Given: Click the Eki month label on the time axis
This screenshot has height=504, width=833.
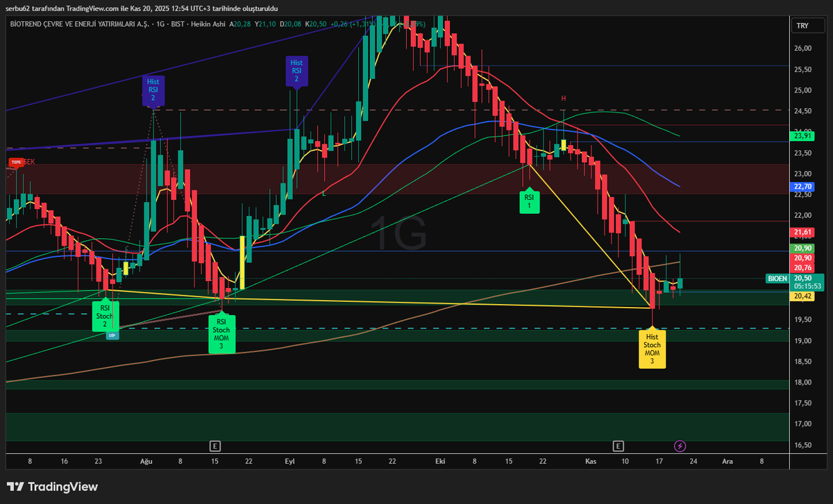Looking at the screenshot, I should 439,460.
